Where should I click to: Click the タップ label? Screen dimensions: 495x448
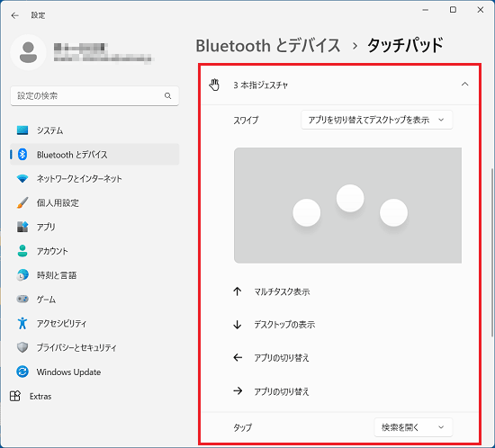point(242,427)
